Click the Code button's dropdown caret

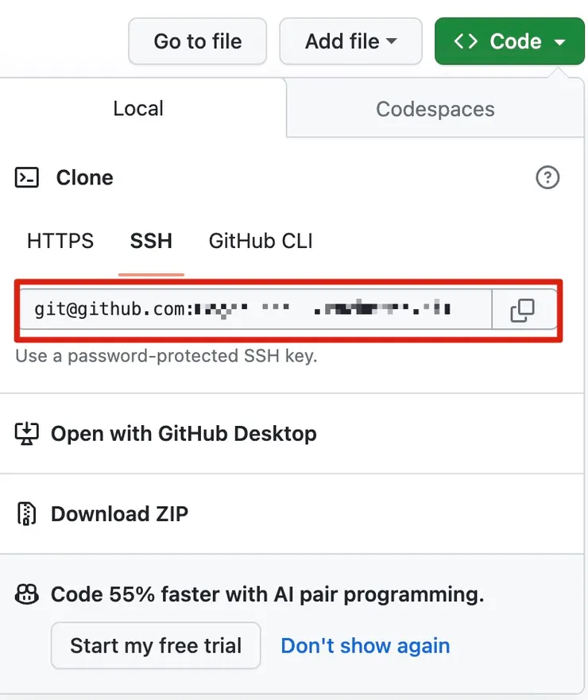coord(559,42)
